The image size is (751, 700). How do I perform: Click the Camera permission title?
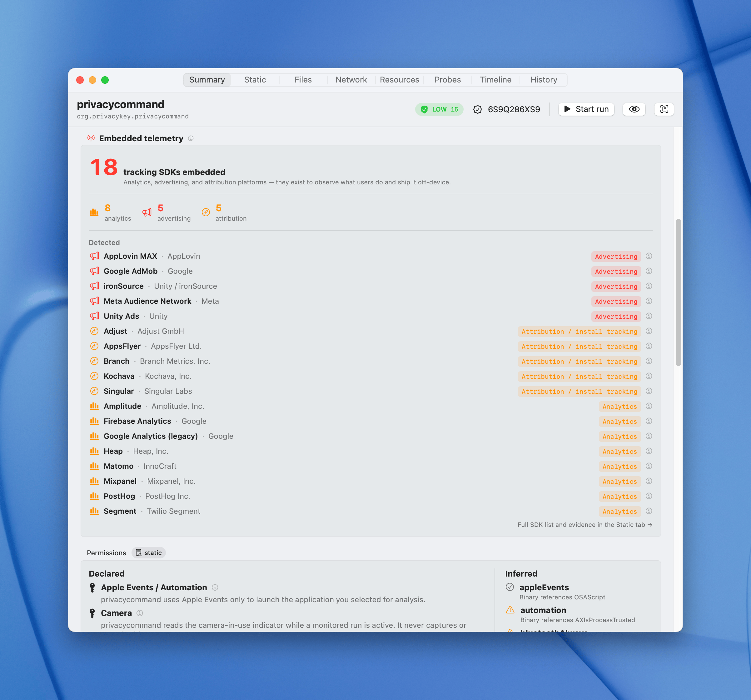[116, 613]
